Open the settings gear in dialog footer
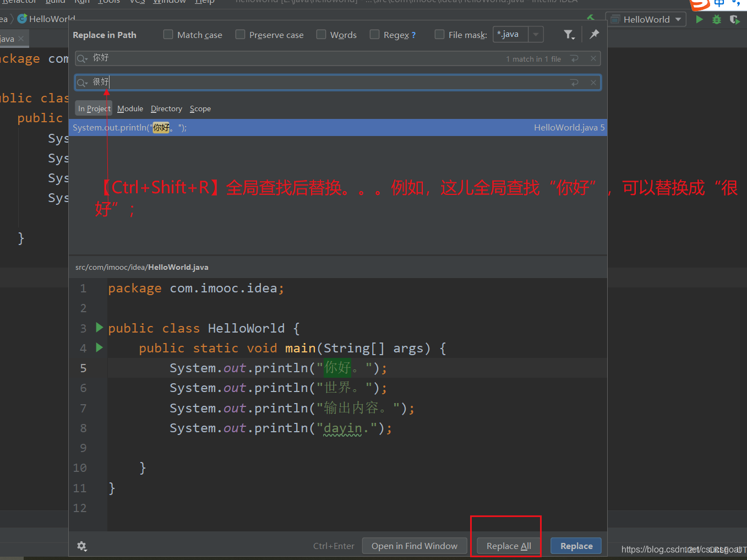This screenshot has height=560, width=747. (x=82, y=546)
